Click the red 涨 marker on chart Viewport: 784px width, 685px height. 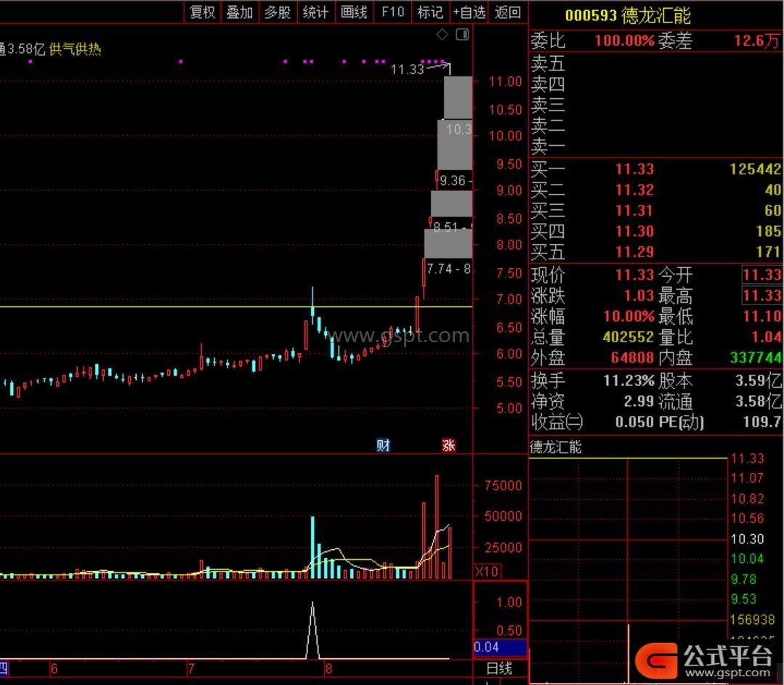[x=448, y=445]
